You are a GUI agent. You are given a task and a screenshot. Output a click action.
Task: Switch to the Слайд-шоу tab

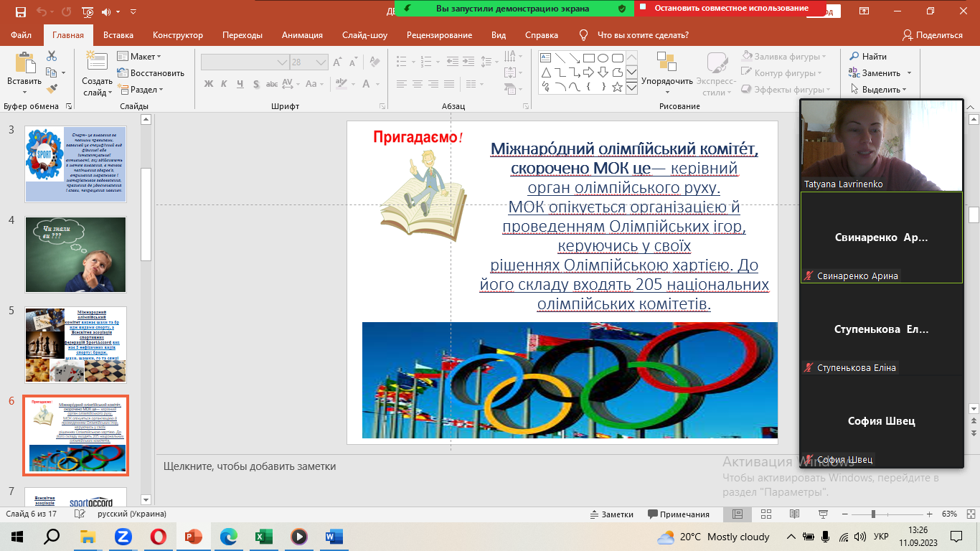pos(364,35)
